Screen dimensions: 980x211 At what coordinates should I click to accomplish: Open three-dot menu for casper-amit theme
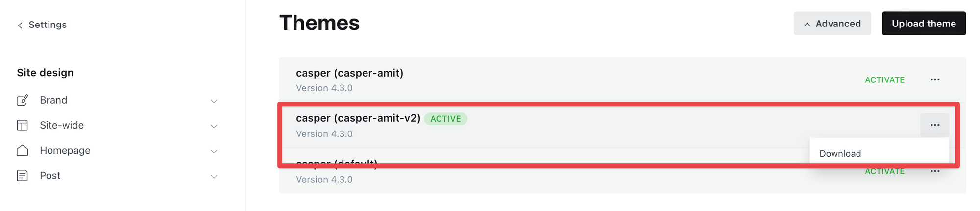[x=935, y=79]
